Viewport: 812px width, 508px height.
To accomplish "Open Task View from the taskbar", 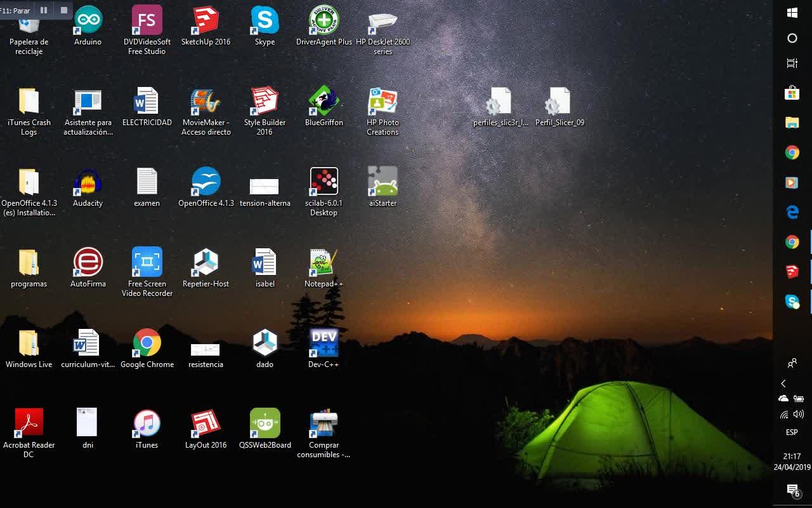I will pos(792,63).
